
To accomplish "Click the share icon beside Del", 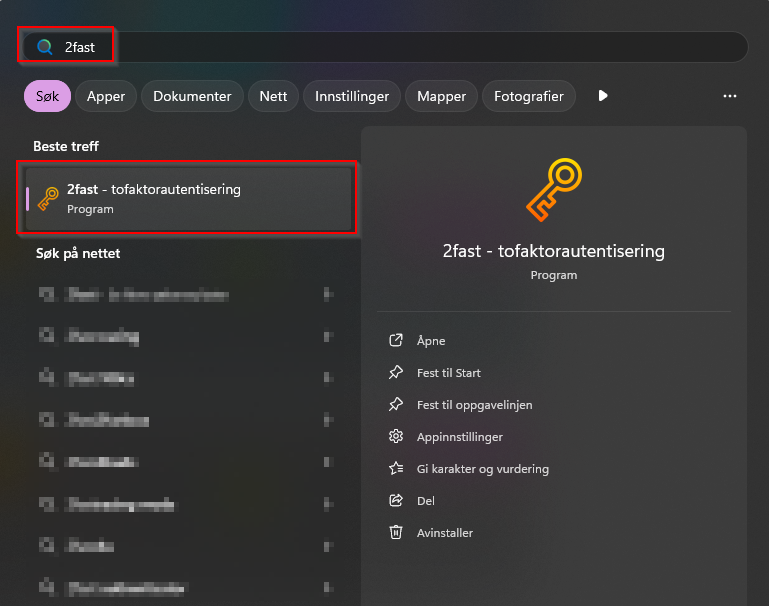I will click(396, 501).
